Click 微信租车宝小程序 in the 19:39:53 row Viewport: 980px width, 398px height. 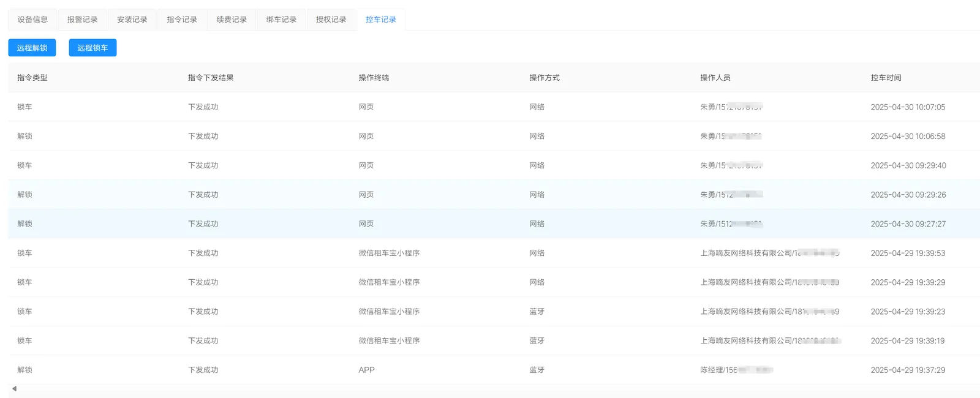pos(389,253)
